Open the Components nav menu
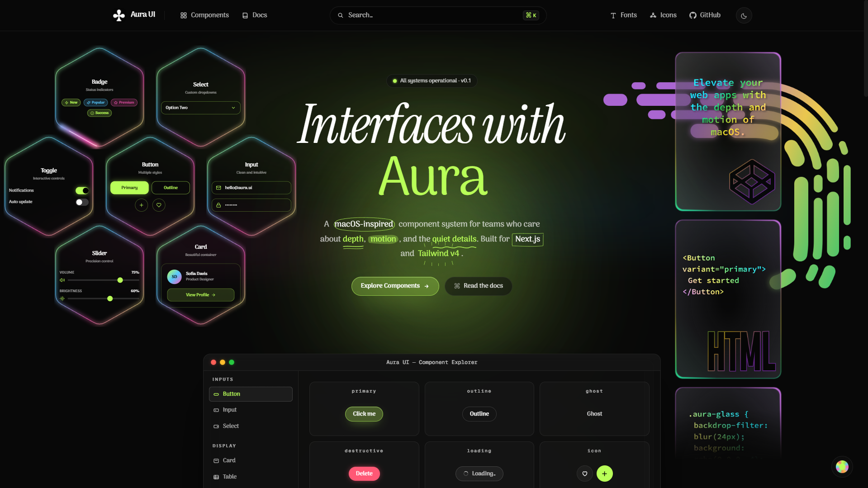The width and height of the screenshot is (868, 488). (x=204, y=15)
